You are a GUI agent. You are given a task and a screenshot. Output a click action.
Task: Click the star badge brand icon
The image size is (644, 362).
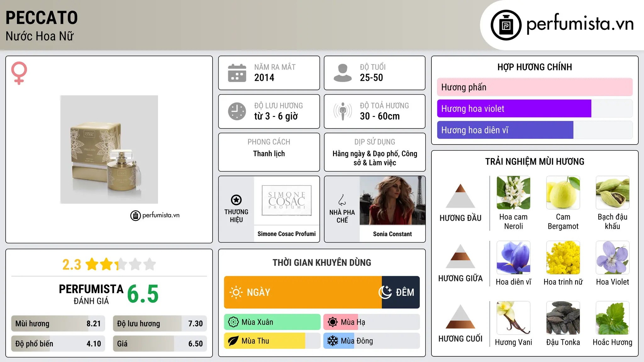(x=236, y=200)
